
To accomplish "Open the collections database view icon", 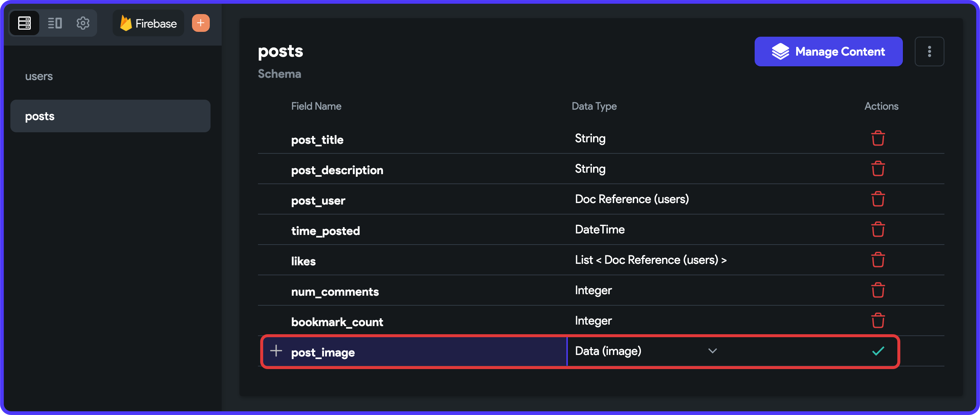I will coord(24,23).
